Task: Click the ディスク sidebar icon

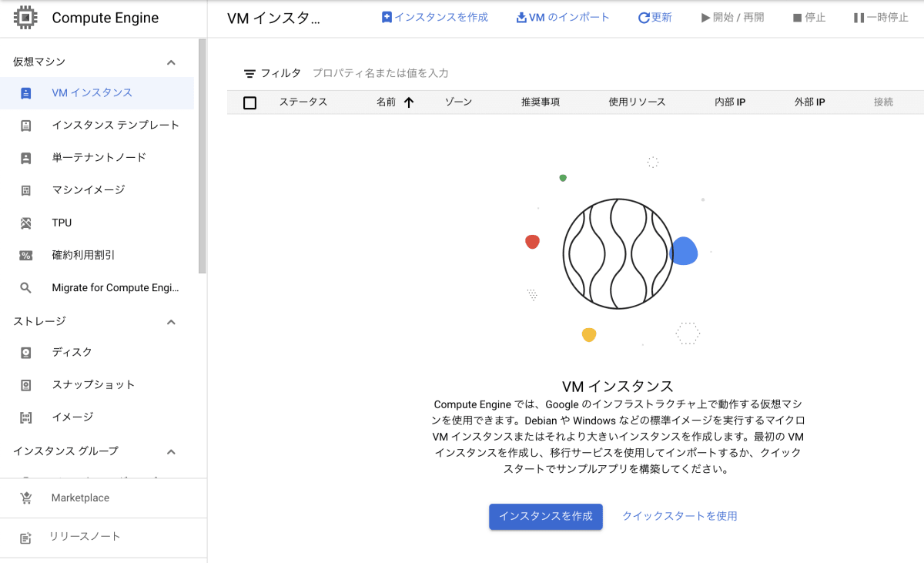Action: click(25, 353)
